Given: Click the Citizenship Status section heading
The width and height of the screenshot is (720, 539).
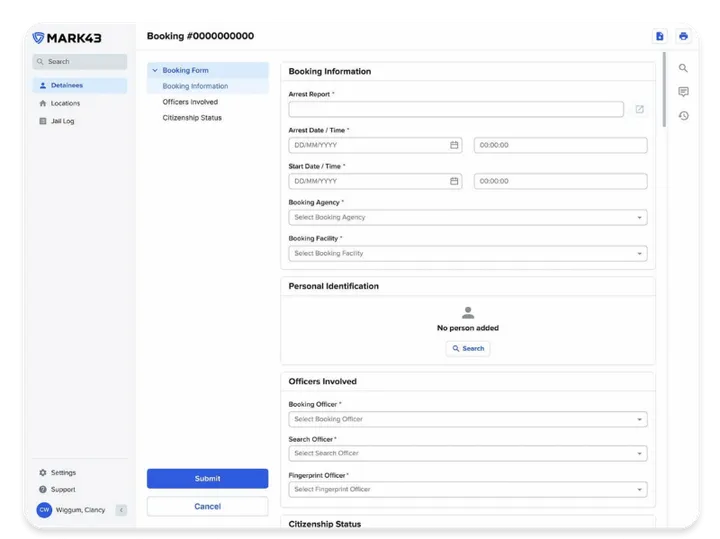Looking at the screenshot, I should coord(325,524).
